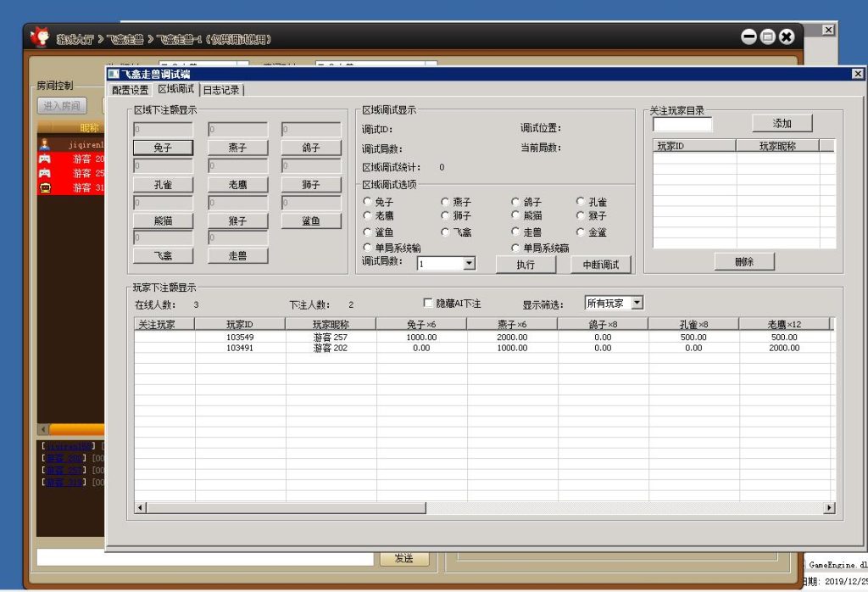Click the orange icon beside 游客 31
The height and width of the screenshot is (592, 868).
pyautogui.click(x=45, y=187)
